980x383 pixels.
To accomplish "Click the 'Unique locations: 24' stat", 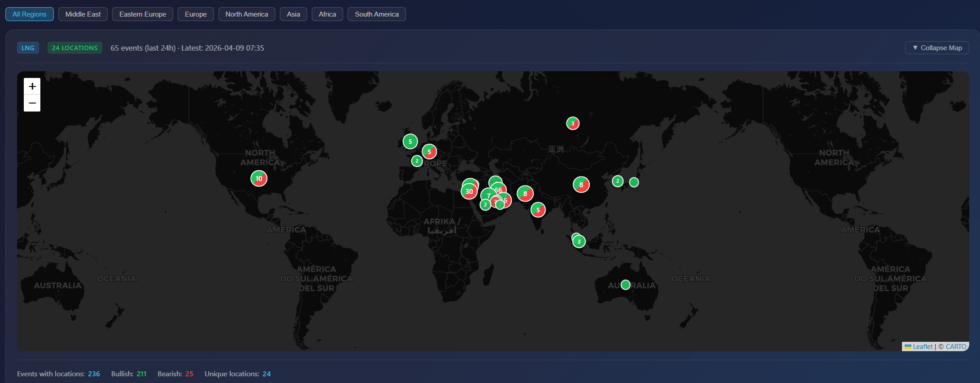I will [238, 374].
